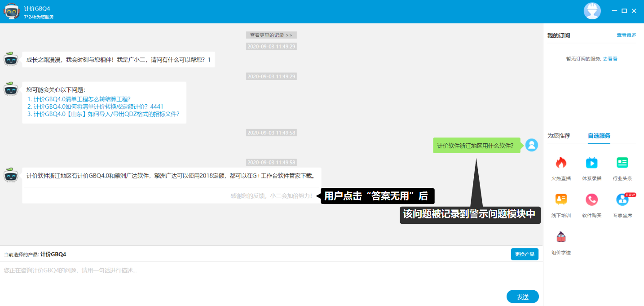Image resolution: width=644 pixels, height=306 pixels.
Task: Open the 软件购买 purchase icon
Action: tap(591, 200)
